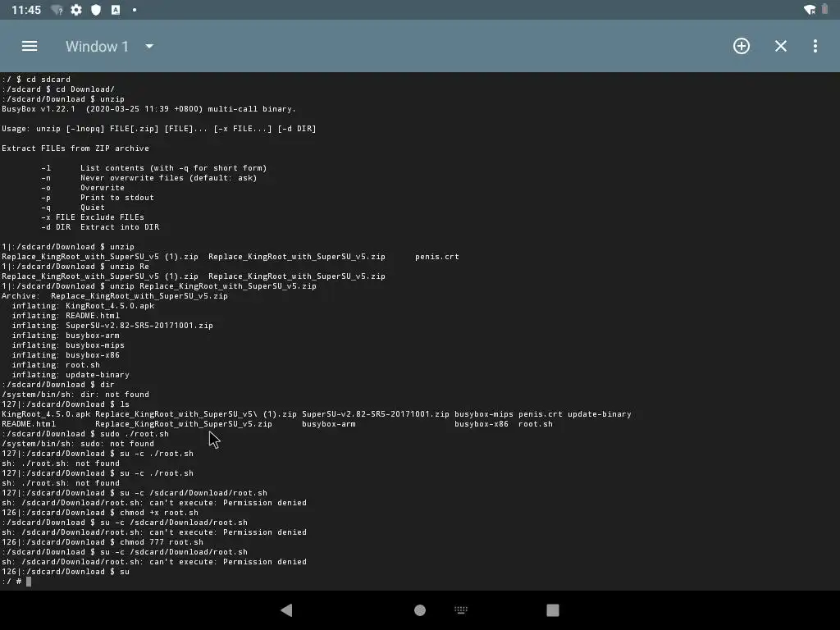Image resolution: width=840 pixels, height=630 pixels.
Task: Click the 'Usage: unzip' line
Action: 158,129
